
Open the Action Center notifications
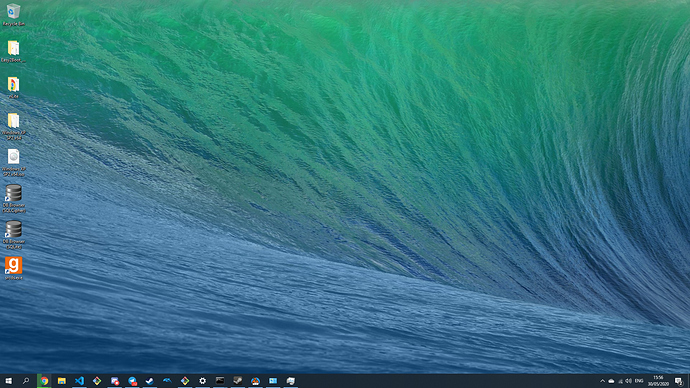tap(679, 381)
